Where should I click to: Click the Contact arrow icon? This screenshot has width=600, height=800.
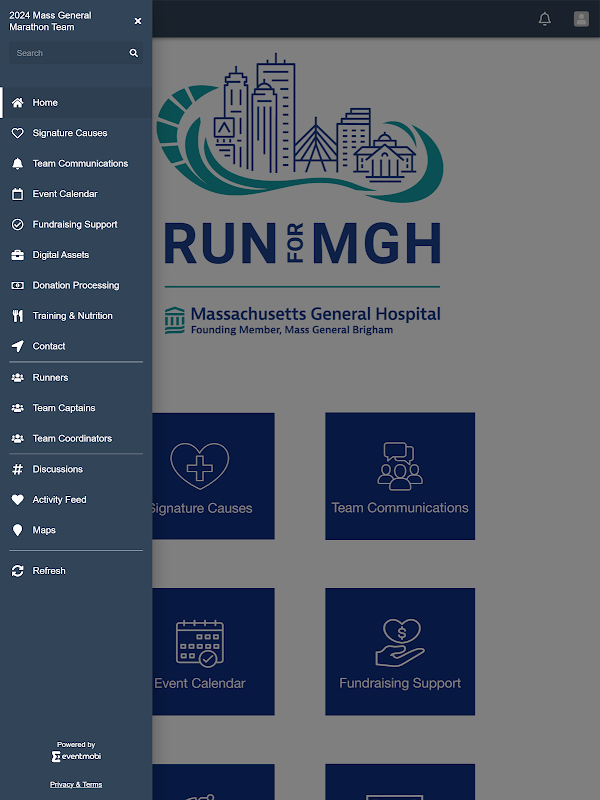[17, 346]
